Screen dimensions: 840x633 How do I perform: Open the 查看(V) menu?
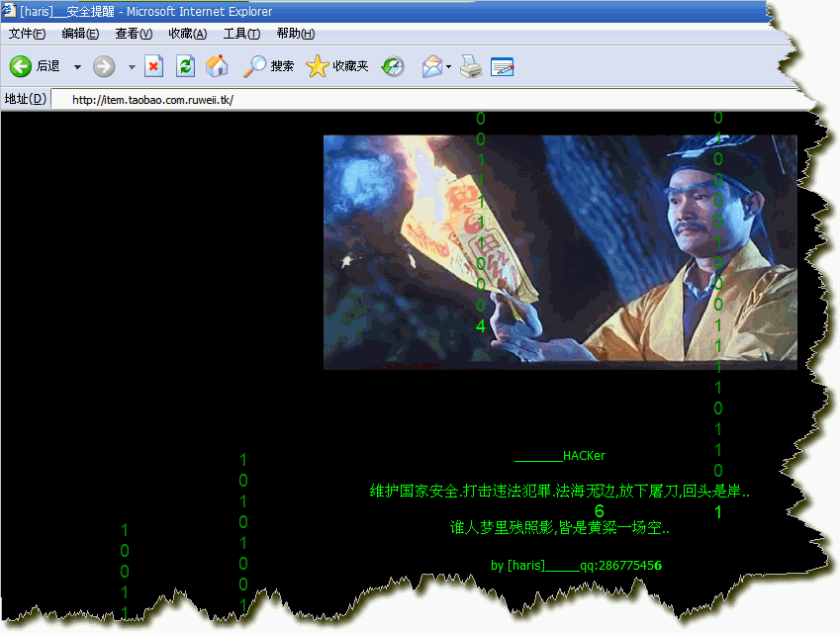pyautogui.click(x=134, y=34)
